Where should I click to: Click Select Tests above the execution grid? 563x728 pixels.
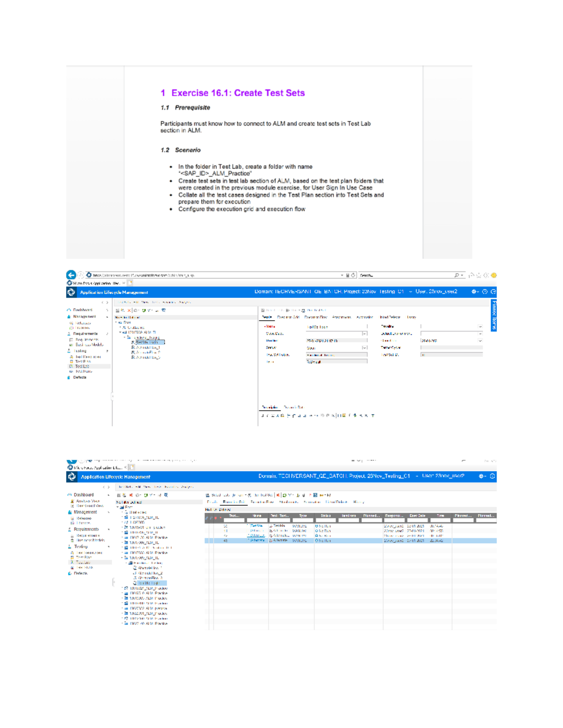click(x=220, y=495)
